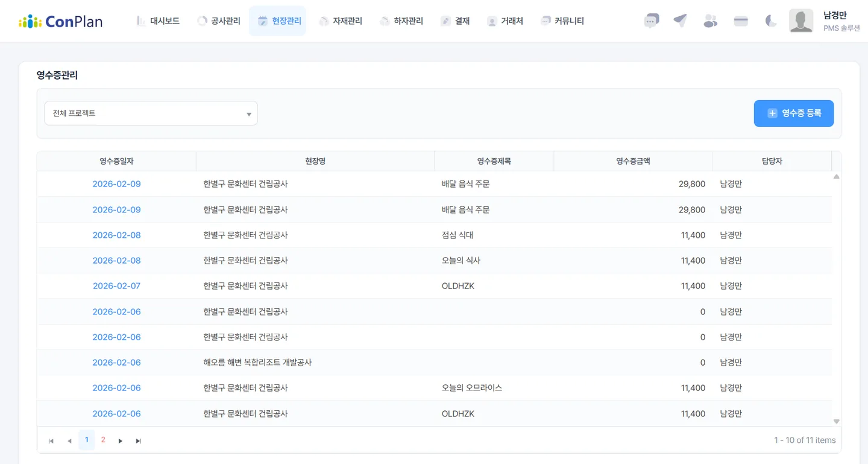The image size is (868, 464).
Task: Select page 2 in pagination
Action: pos(103,440)
